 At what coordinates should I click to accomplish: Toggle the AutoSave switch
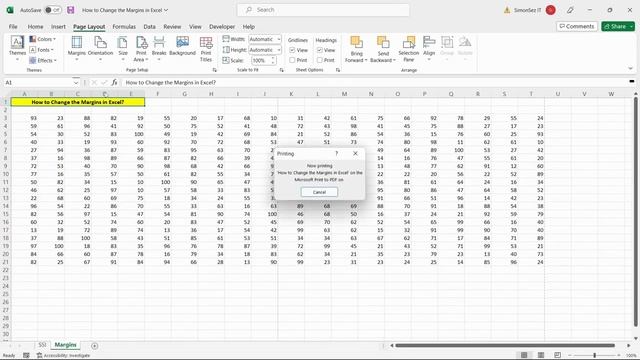click(53, 10)
